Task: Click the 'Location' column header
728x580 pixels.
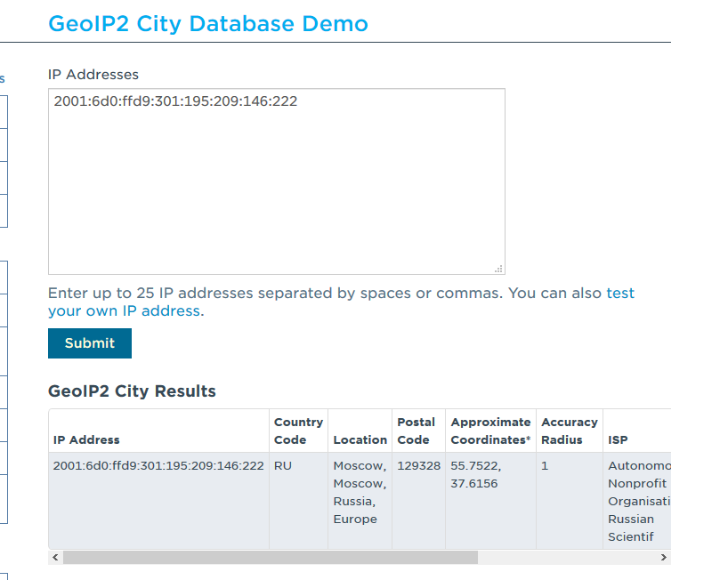Action: point(360,431)
